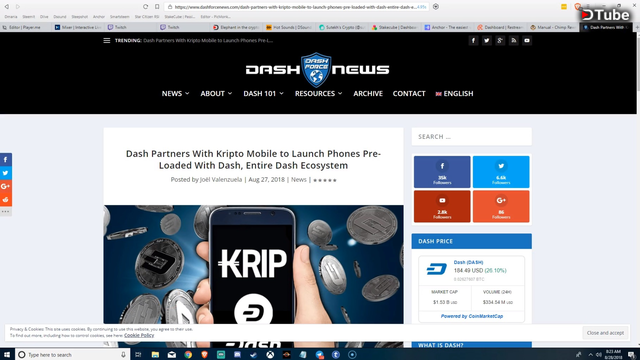Viewport: 640px width, 360px height.
Task: Launch Google Chrome from the taskbar
Action: pyautogui.click(x=188, y=355)
